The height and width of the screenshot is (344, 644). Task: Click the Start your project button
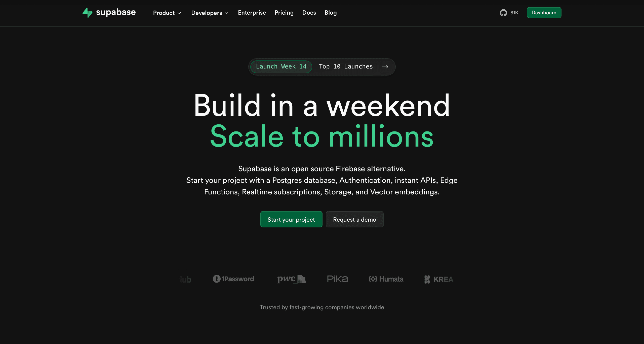point(291,219)
